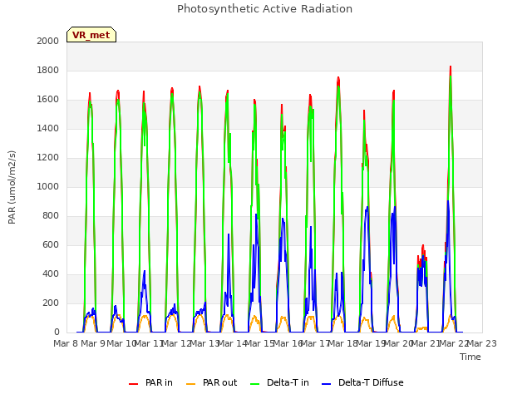Click the 400 y-axis tick label

point(51,274)
